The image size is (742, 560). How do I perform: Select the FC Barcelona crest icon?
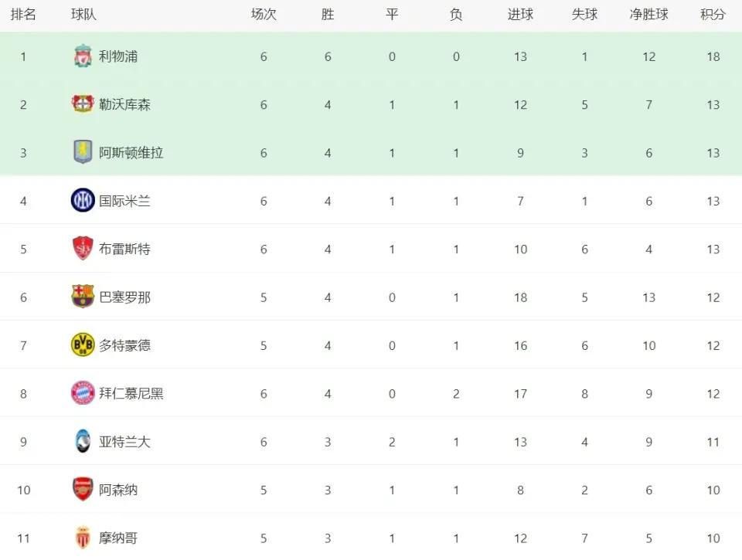pyautogui.click(x=83, y=297)
